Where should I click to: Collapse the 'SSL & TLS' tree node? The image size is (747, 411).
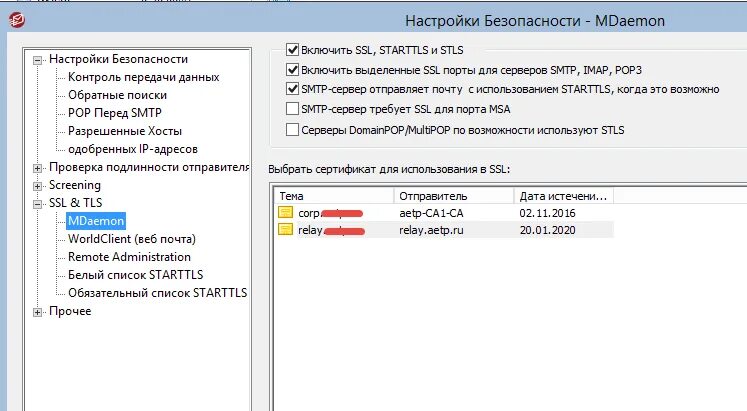tap(37, 204)
